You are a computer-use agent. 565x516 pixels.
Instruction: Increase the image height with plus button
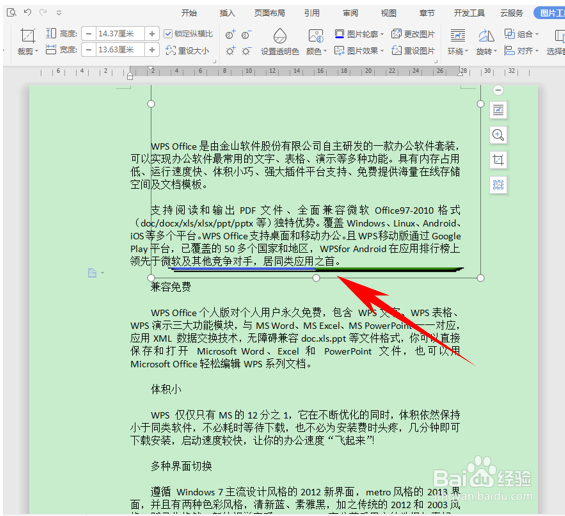click(x=152, y=34)
